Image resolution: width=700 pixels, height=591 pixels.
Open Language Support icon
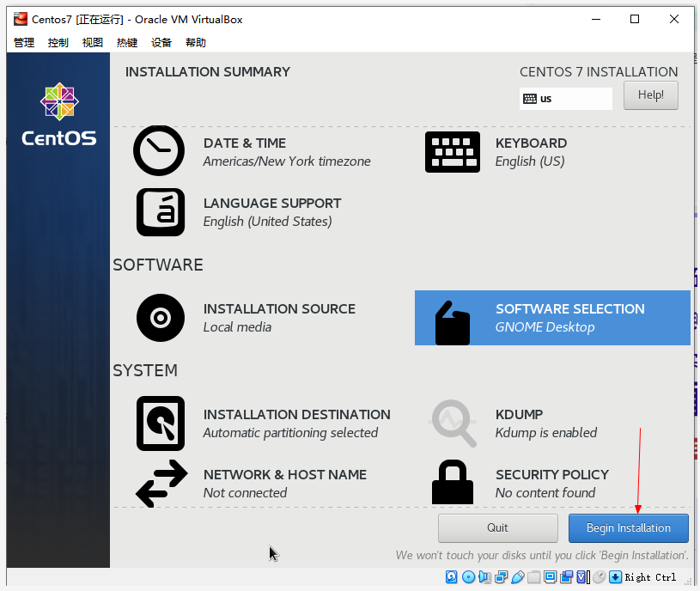[161, 212]
